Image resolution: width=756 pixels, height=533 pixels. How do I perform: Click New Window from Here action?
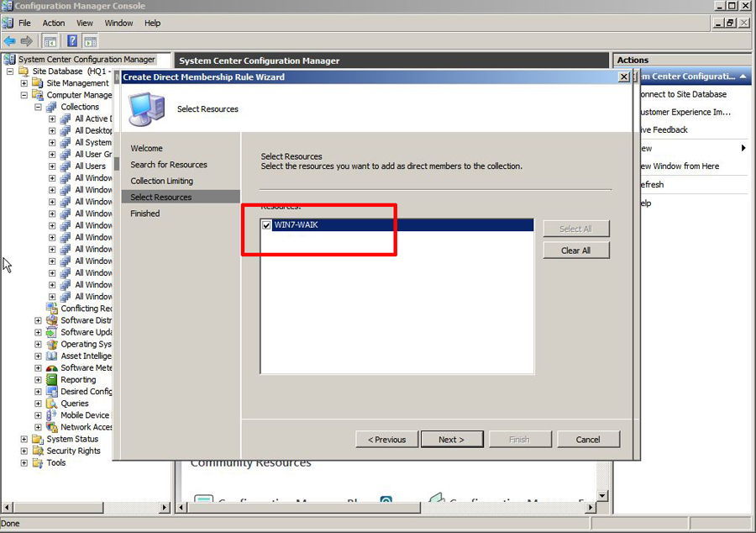coord(680,166)
